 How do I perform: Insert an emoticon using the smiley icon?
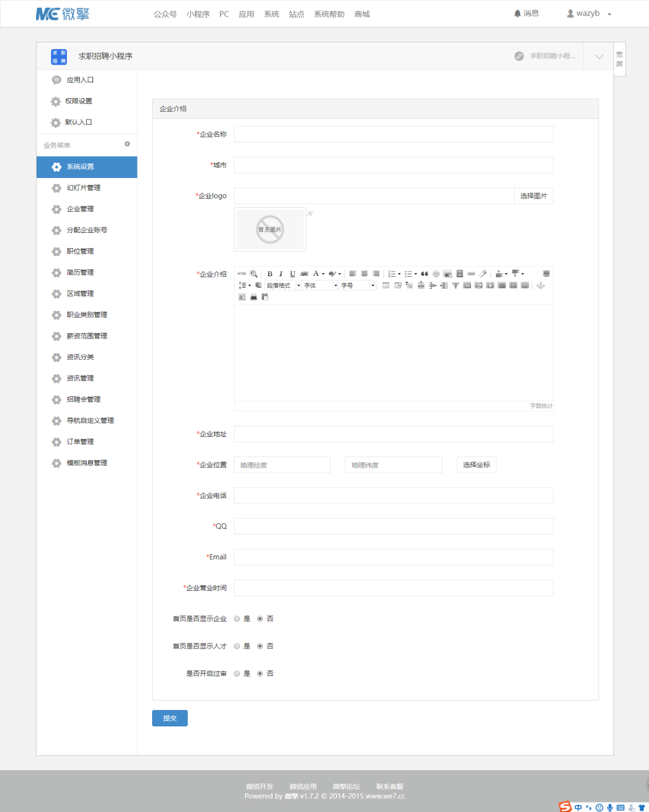pyautogui.click(x=436, y=274)
